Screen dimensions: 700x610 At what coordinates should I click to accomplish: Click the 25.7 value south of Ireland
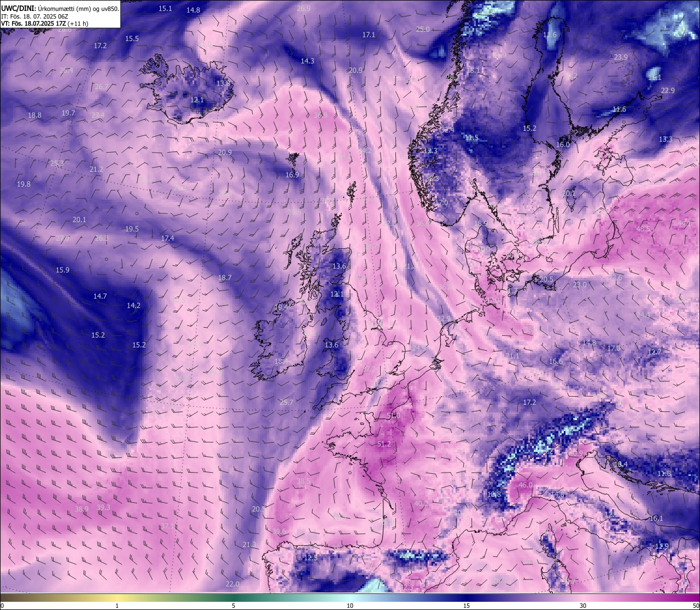pyautogui.click(x=287, y=402)
